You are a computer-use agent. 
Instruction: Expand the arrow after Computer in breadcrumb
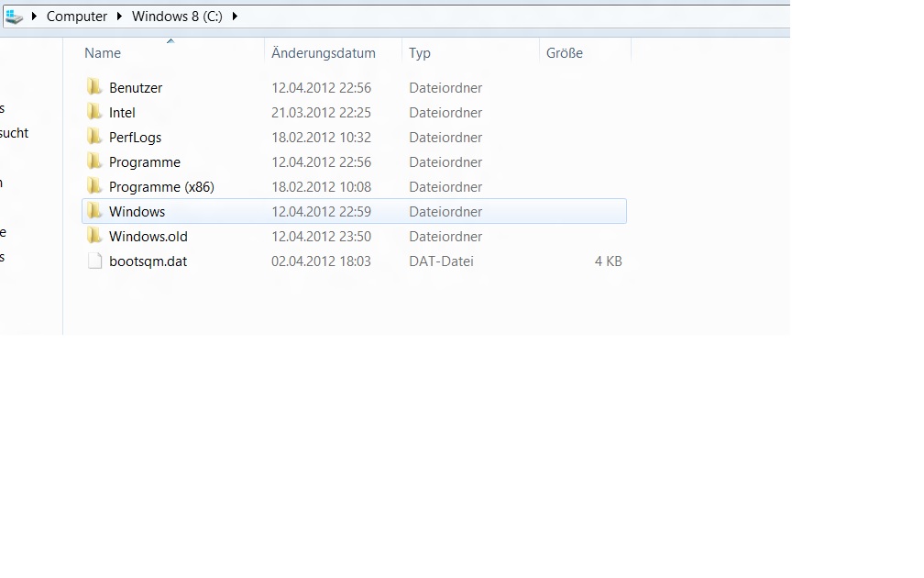119,17
